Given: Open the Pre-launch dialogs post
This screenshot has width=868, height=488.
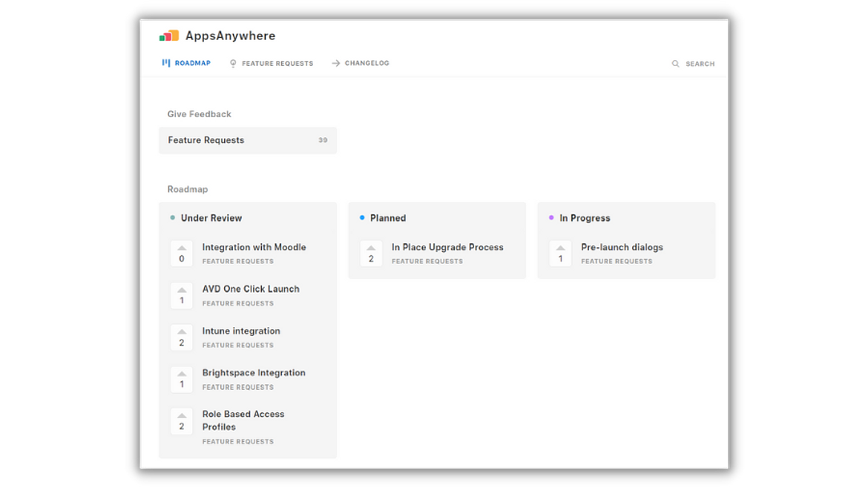Looking at the screenshot, I should [x=622, y=247].
